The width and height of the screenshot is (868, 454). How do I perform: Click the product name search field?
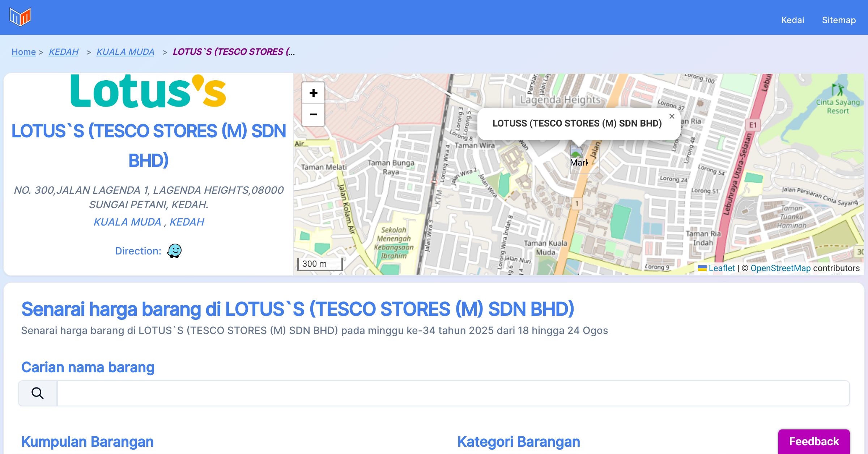click(453, 393)
